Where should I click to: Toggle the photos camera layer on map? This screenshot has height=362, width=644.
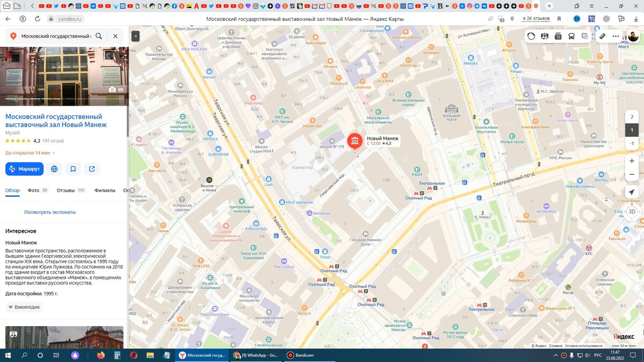click(558, 36)
